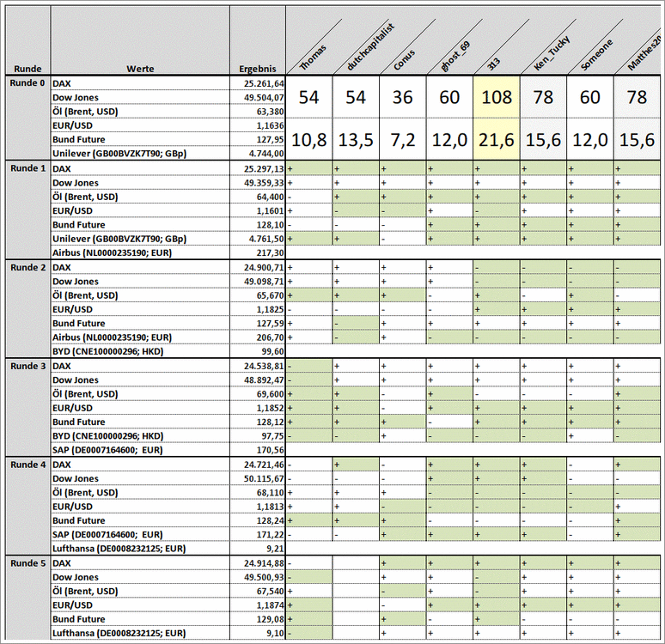Click the result 1,1825
Screen dimensions: 665x644
pyautogui.click(x=270, y=309)
